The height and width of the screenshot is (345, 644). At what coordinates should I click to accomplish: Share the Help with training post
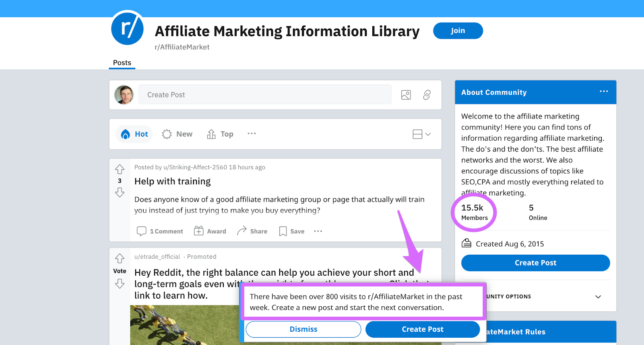click(252, 231)
